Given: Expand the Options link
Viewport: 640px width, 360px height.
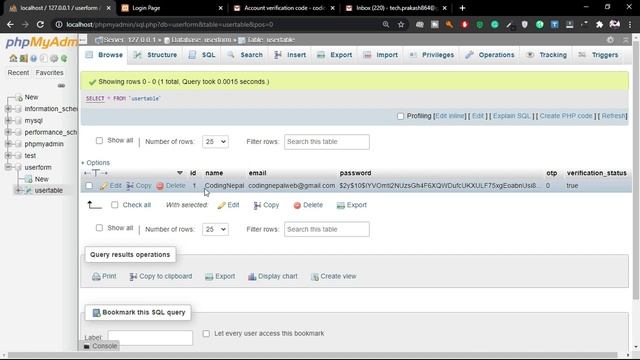Looking at the screenshot, I should click(x=96, y=163).
